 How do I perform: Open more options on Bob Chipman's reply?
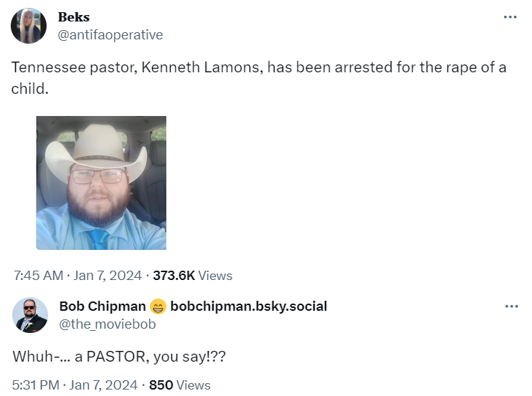coord(510,306)
